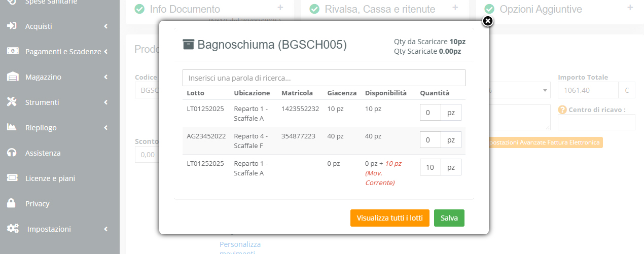The width and height of the screenshot is (644, 254).
Task: Click the lot search field
Action: [x=324, y=78]
